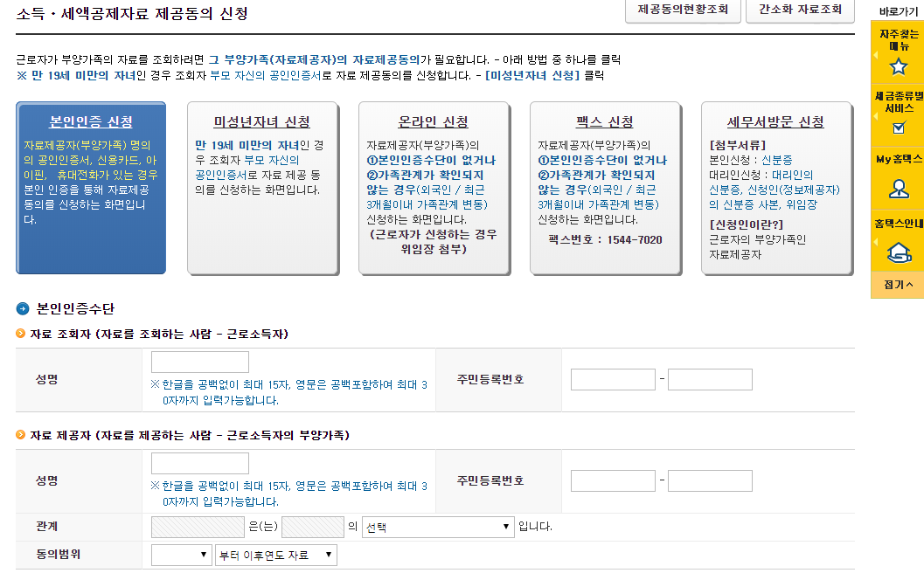
Task: Focus 자료 제공자 주민등록번호 first box
Action: (613, 480)
